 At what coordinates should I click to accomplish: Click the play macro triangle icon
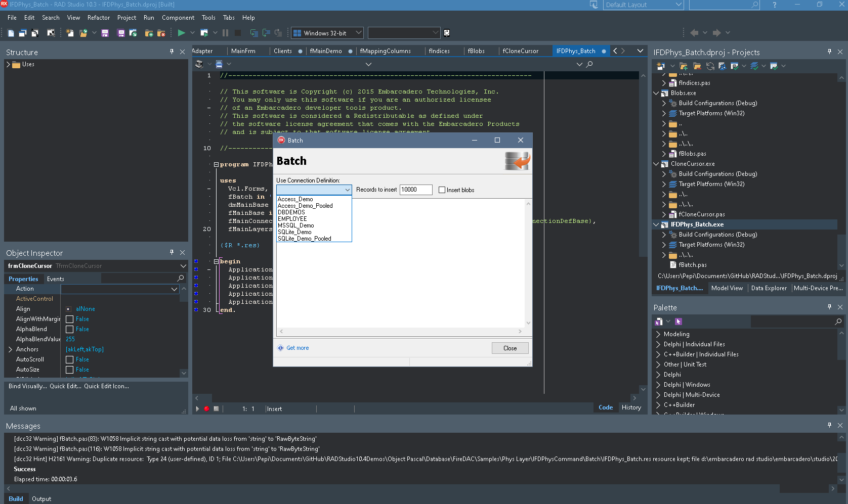click(197, 408)
